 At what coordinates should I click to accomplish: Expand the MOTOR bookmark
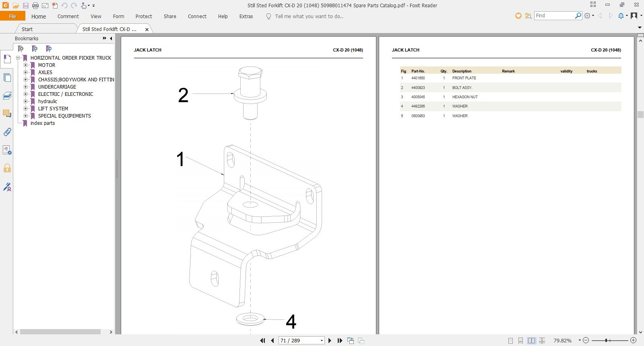tap(25, 65)
